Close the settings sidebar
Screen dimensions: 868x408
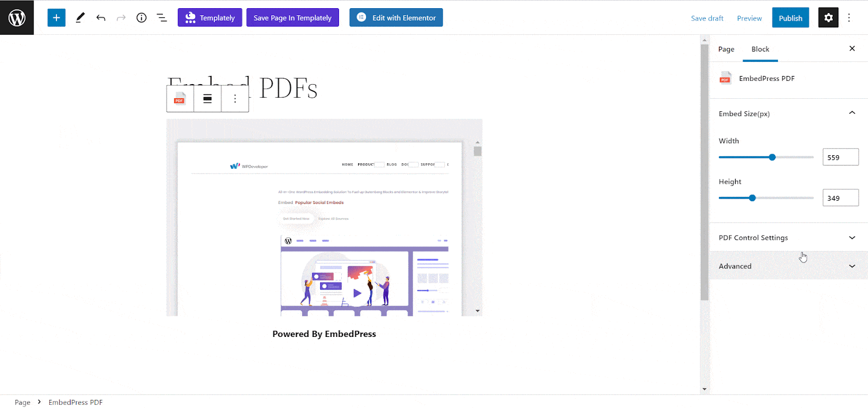(x=852, y=48)
